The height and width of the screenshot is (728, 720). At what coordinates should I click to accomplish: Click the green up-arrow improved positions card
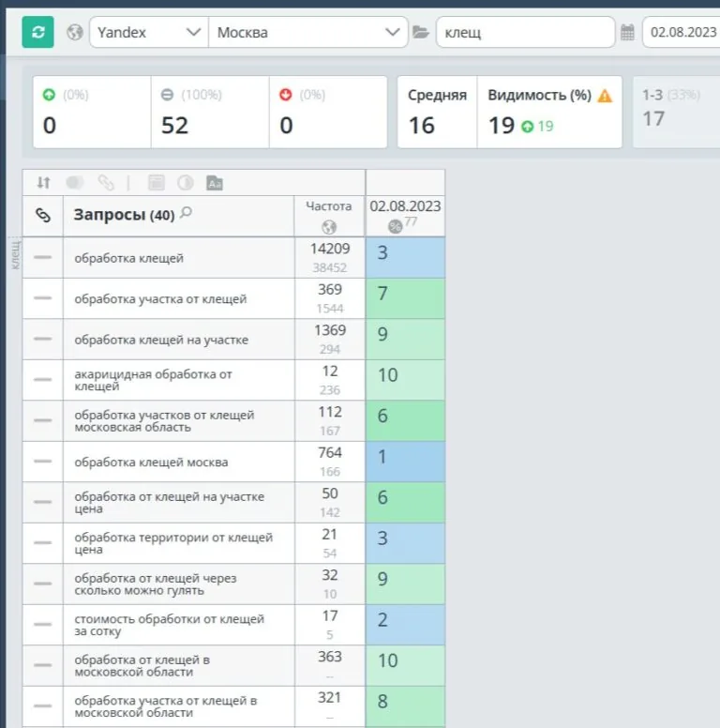[x=92, y=113]
